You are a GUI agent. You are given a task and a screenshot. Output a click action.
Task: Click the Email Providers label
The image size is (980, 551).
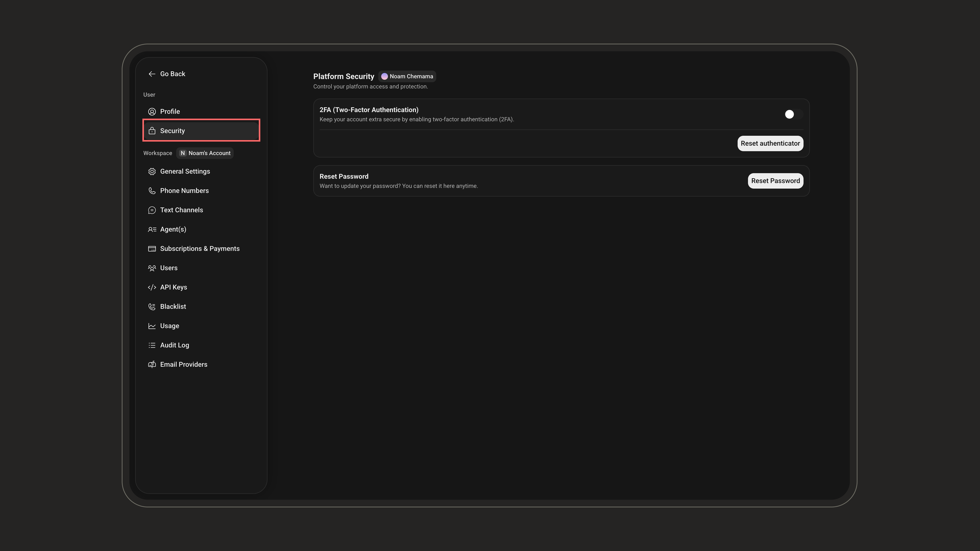pos(183,364)
